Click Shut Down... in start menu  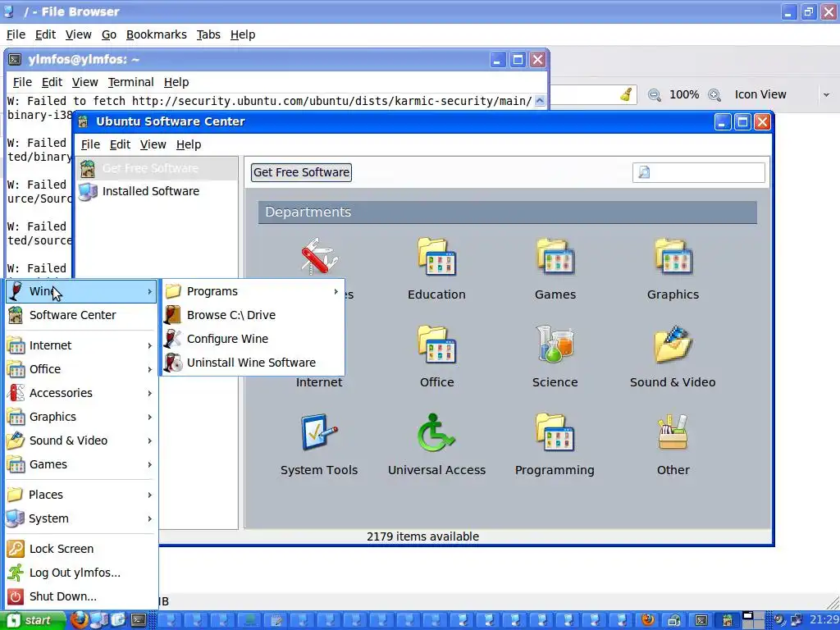(x=81, y=596)
